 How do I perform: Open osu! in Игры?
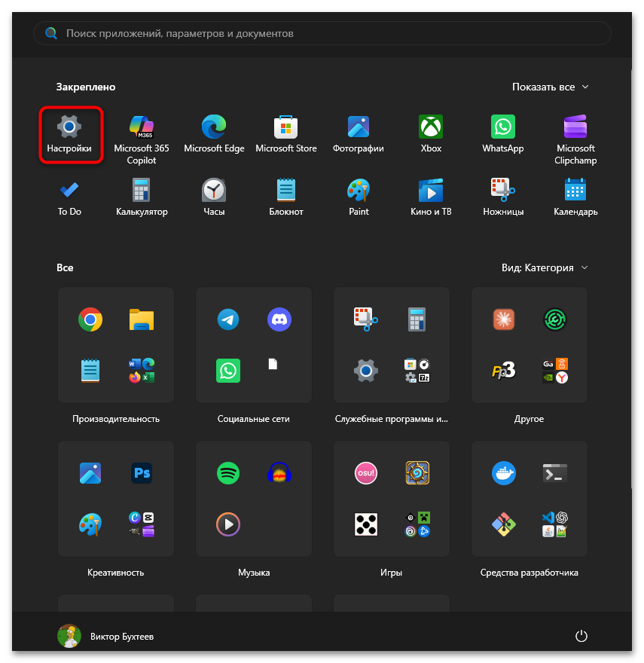click(x=366, y=473)
